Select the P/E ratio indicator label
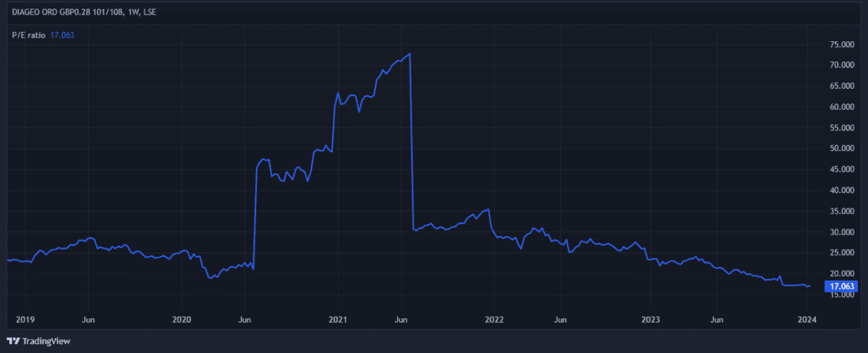The image size is (868, 353). point(29,34)
